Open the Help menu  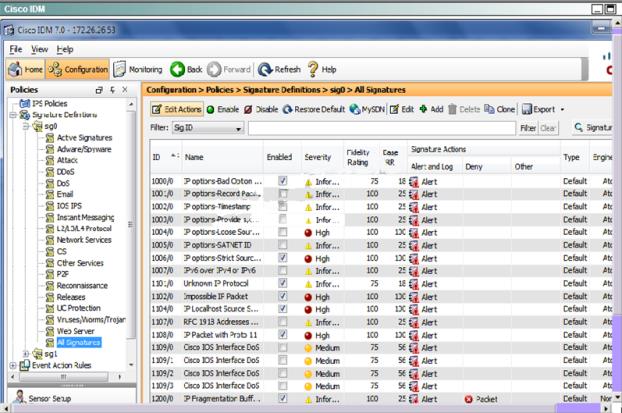point(65,49)
